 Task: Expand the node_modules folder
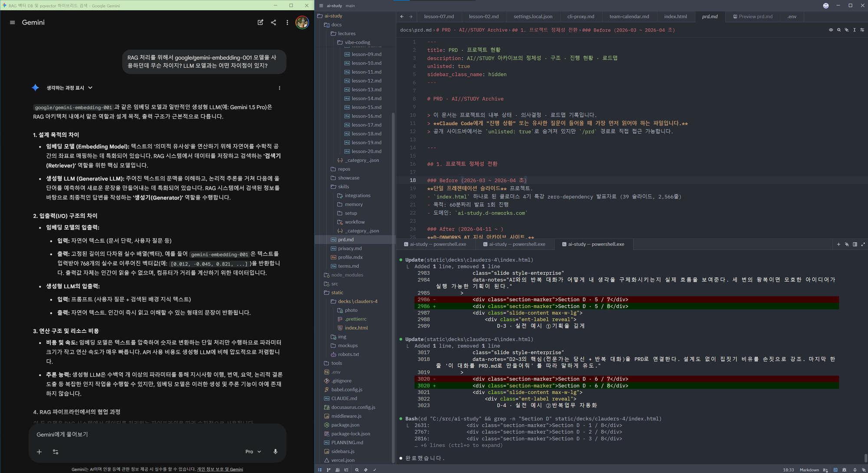pyautogui.click(x=347, y=275)
